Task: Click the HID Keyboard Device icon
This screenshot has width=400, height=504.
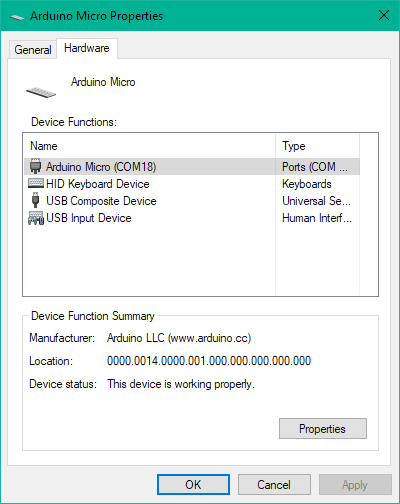Action: click(x=35, y=183)
